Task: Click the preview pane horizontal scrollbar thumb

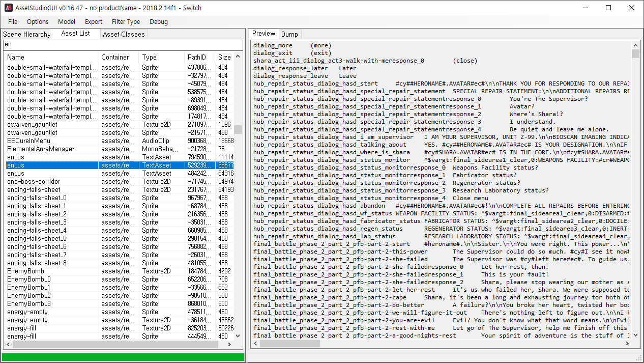Action: pos(290,343)
